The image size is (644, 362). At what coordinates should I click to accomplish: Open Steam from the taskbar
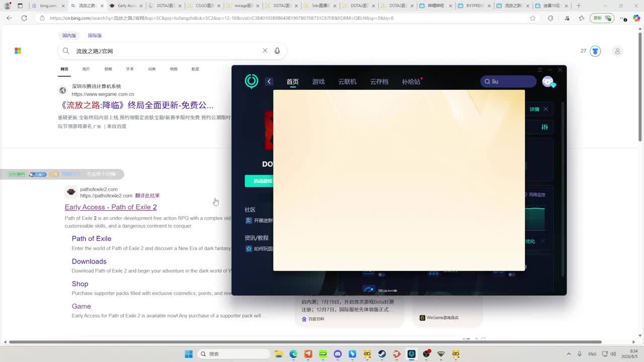click(382, 354)
